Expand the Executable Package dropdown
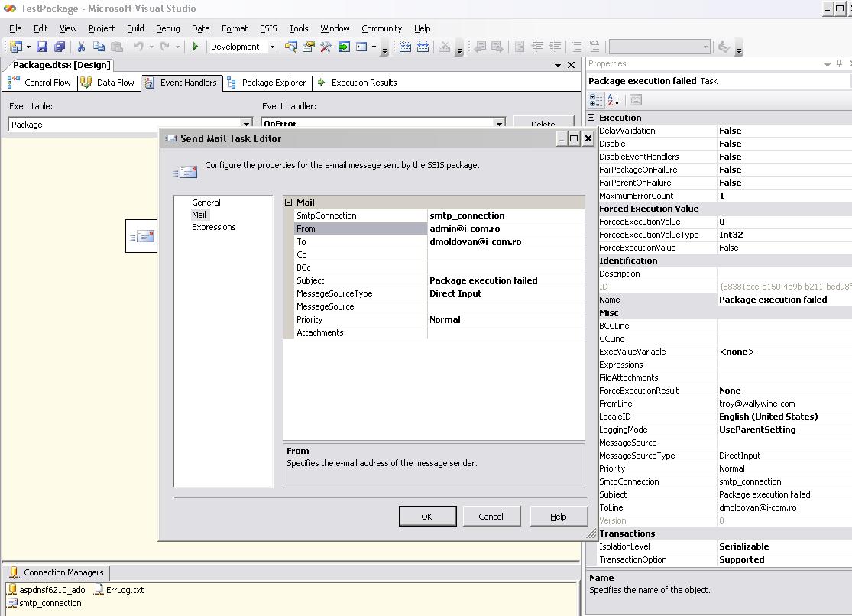The width and height of the screenshot is (852, 616). [x=246, y=124]
